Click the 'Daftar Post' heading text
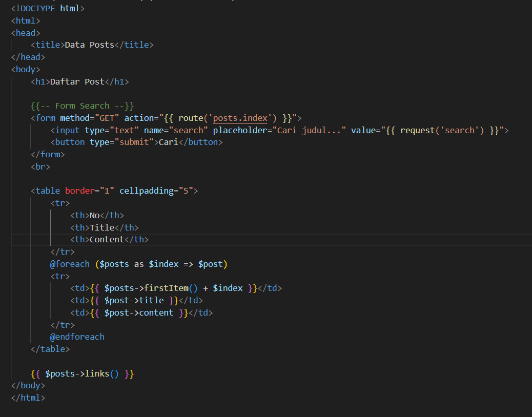The width and height of the screenshot is (532, 417). [77, 82]
